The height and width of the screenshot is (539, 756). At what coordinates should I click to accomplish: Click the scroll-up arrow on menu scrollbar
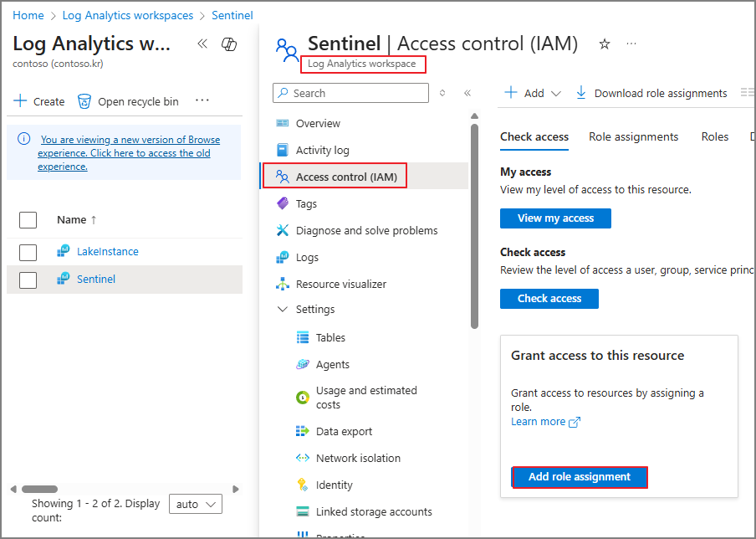[x=474, y=116]
